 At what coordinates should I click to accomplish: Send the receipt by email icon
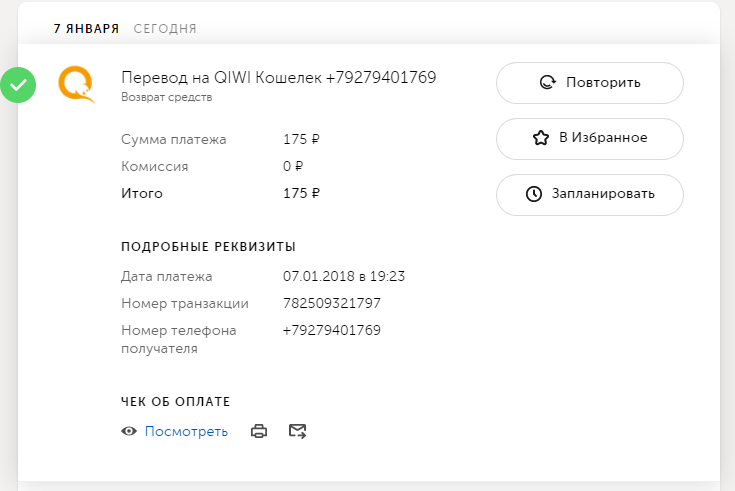click(297, 432)
